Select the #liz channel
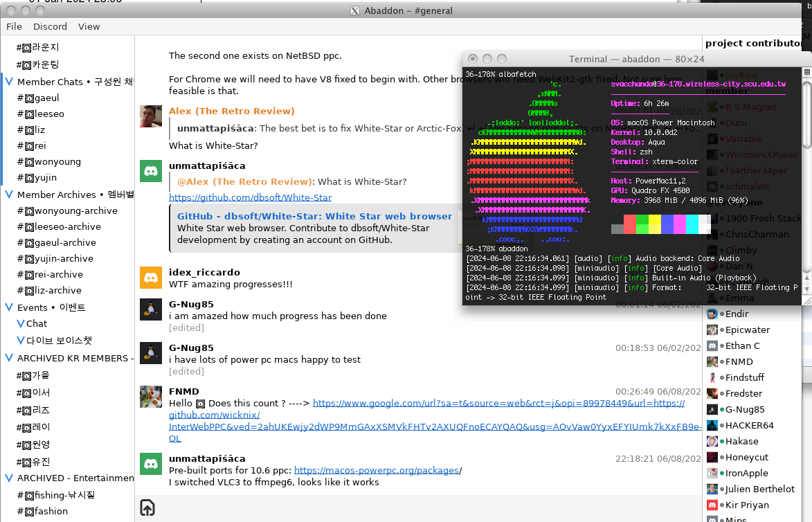The image size is (812, 522). coord(31,130)
